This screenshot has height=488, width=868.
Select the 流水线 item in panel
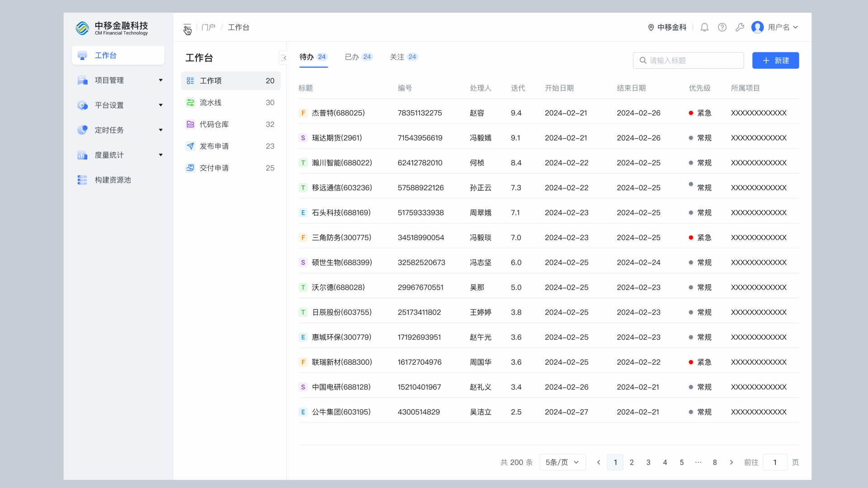(x=231, y=103)
